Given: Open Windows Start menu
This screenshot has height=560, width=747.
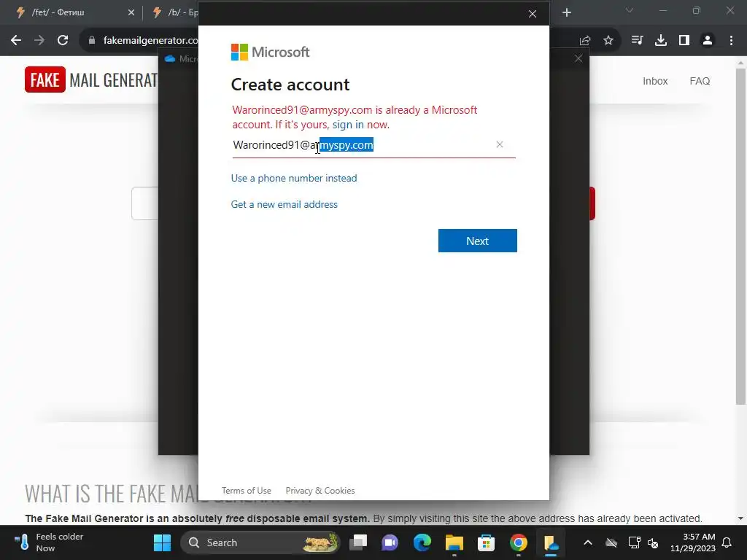Looking at the screenshot, I should point(162,542).
